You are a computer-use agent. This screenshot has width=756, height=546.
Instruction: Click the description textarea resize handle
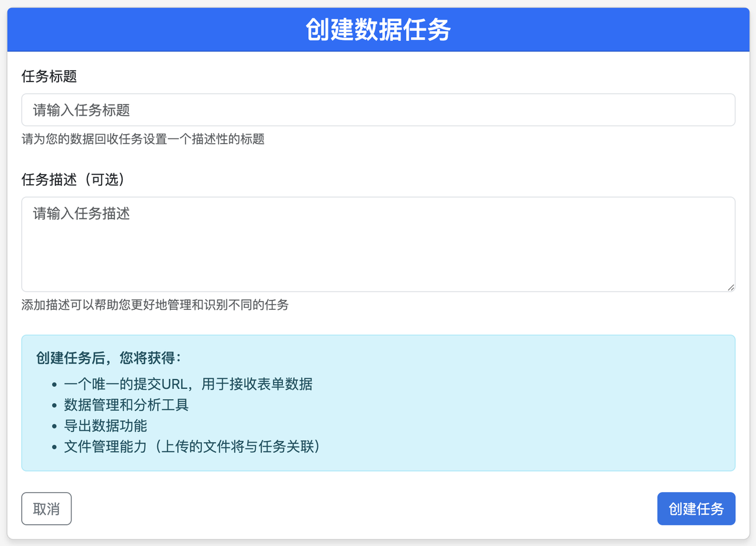tap(731, 287)
